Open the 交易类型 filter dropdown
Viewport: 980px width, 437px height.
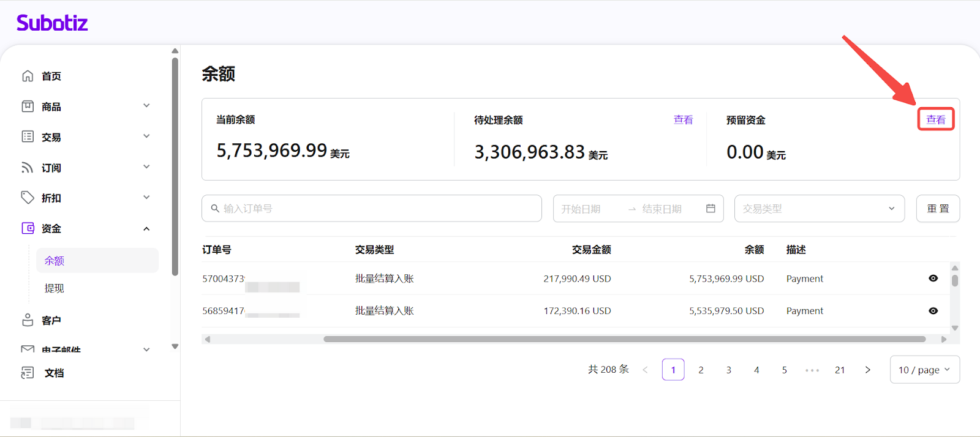tap(819, 209)
